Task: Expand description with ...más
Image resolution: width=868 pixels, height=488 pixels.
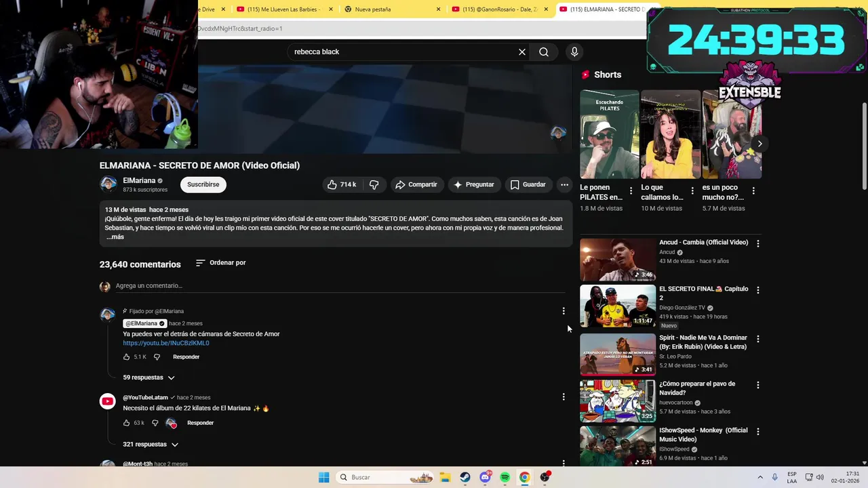Action: click(x=115, y=237)
